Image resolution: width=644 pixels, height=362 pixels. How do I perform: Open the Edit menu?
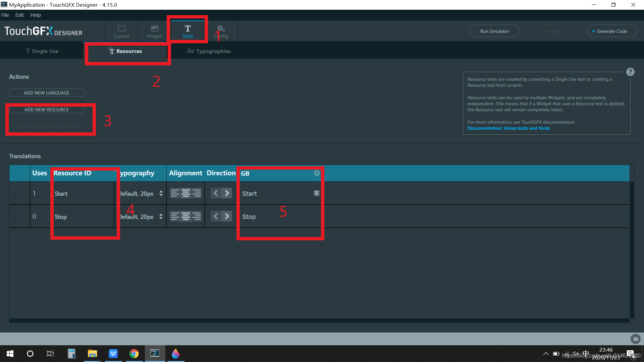pyautogui.click(x=19, y=15)
